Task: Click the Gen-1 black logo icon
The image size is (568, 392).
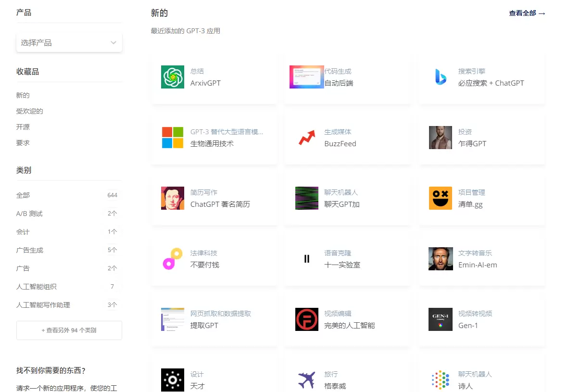Action: tap(441, 319)
